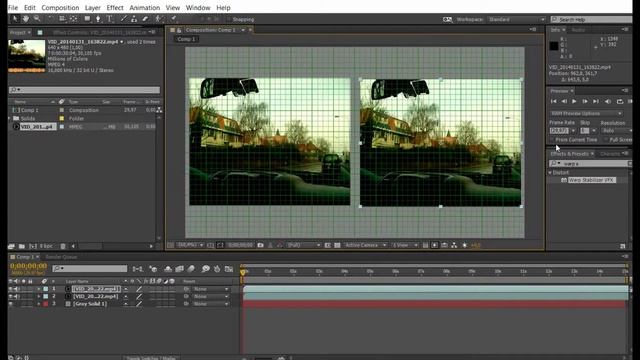Image resolution: width=640 pixels, height=360 pixels.
Task: Click current time indicator on ruler
Action: click(243, 272)
